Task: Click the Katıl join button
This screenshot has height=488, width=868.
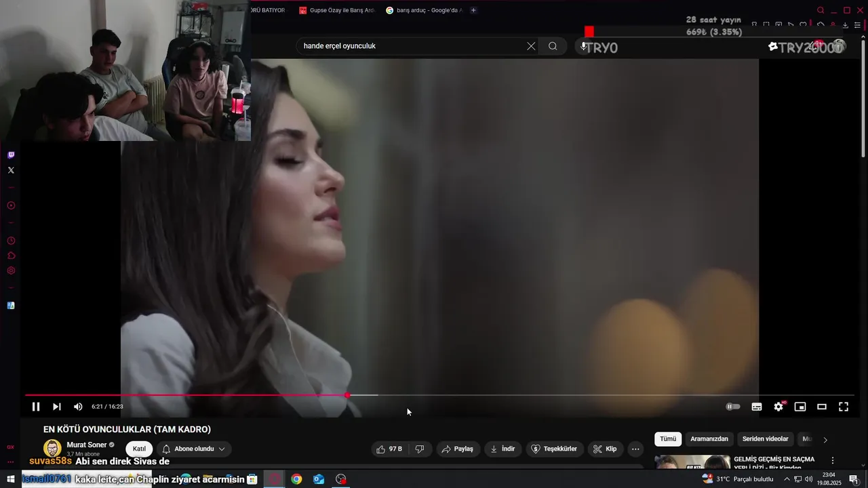Action: pyautogui.click(x=139, y=449)
